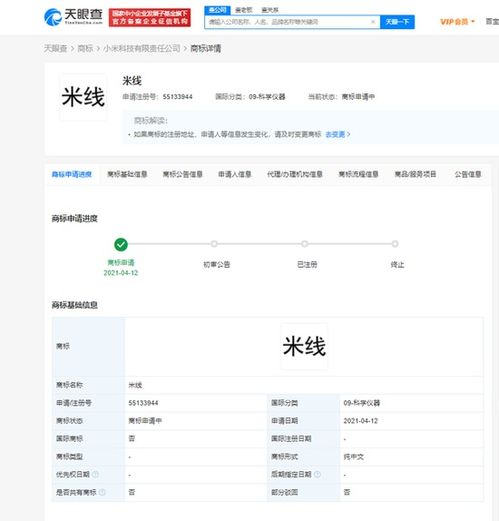Screen dimensions: 499x521
Task: Open the 申请人信息 tab
Action: (235, 174)
